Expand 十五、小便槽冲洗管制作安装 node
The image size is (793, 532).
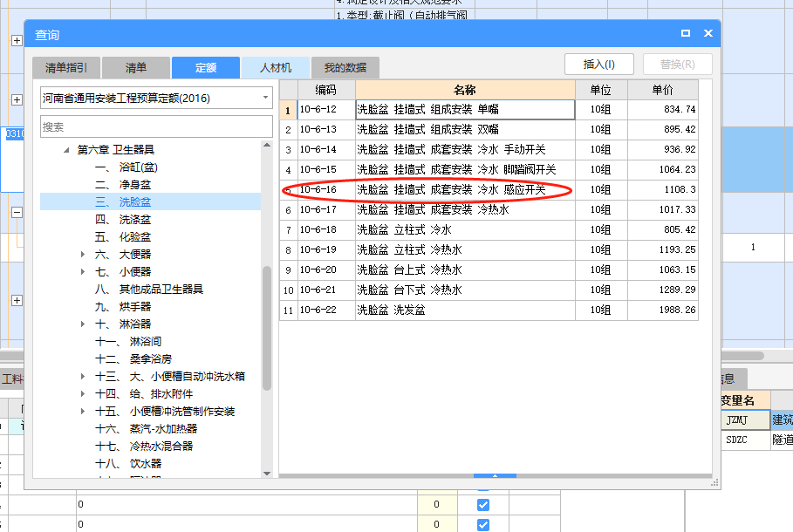(82, 411)
